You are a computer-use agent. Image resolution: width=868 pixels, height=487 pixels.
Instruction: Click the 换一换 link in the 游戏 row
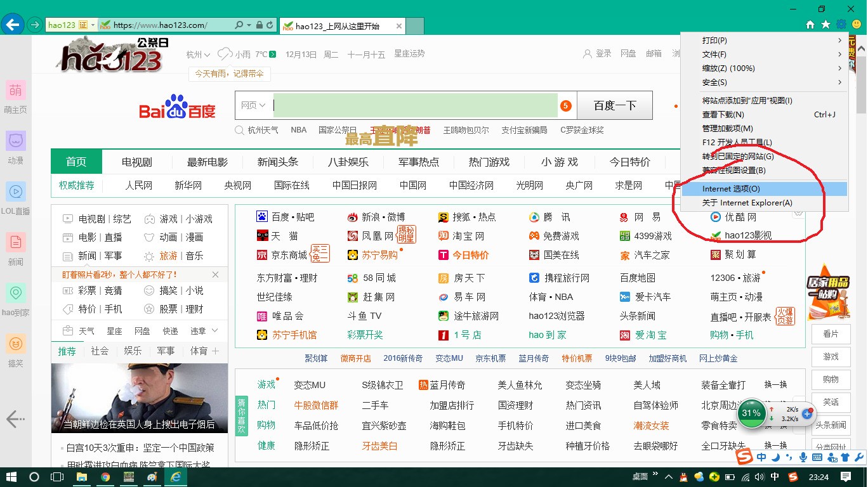point(775,385)
